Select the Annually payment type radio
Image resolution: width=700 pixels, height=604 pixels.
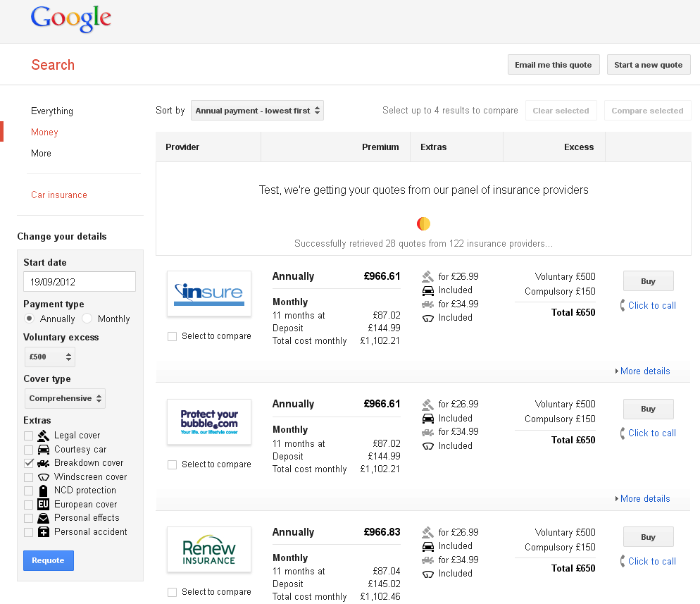pos(29,319)
